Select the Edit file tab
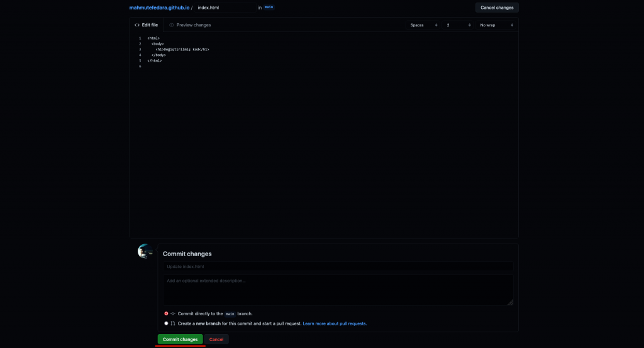Viewport: 644px width, 348px height. tap(146, 25)
